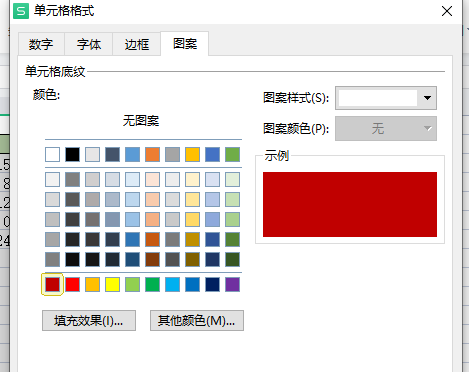Pick the white swatch in top row
This screenshot has width=469, height=372.
[52, 155]
